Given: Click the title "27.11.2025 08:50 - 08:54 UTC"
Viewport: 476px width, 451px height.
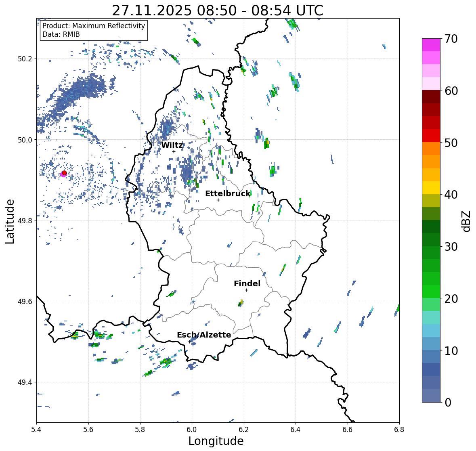Looking at the screenshot, I should pyautogui.click(x=218, y=10).
